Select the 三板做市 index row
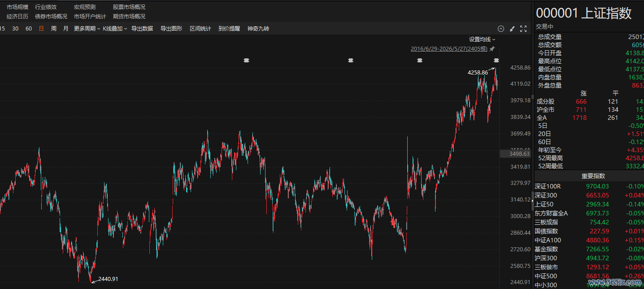The height and width of the screenshot is (289, 644). (x=589, y=267)
